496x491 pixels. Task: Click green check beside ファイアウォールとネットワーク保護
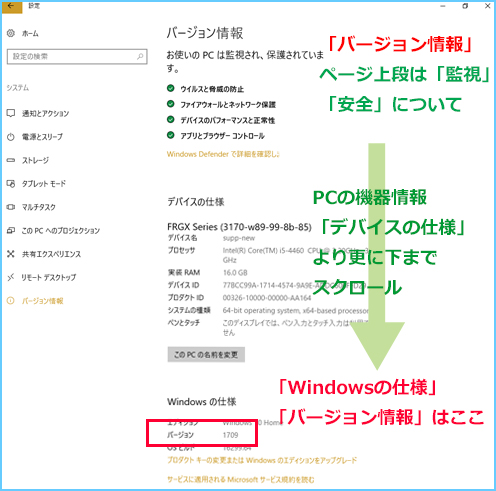click(171, 104)
